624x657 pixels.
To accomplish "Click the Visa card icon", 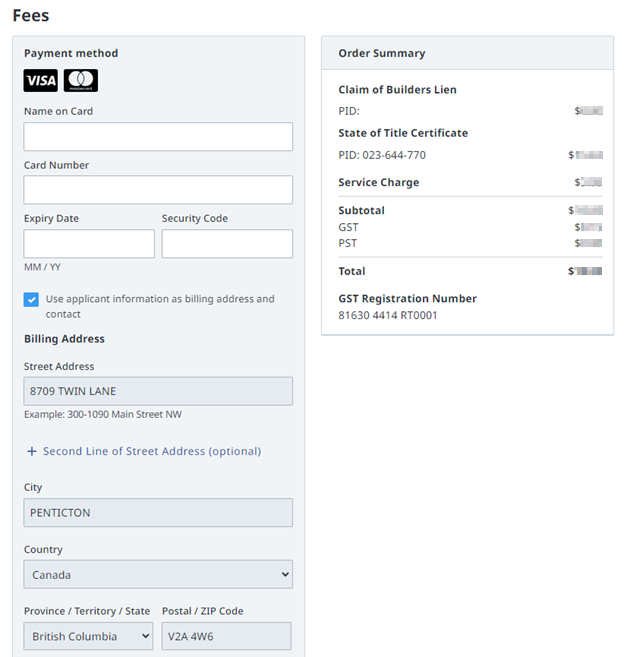I will coord(41,81).
